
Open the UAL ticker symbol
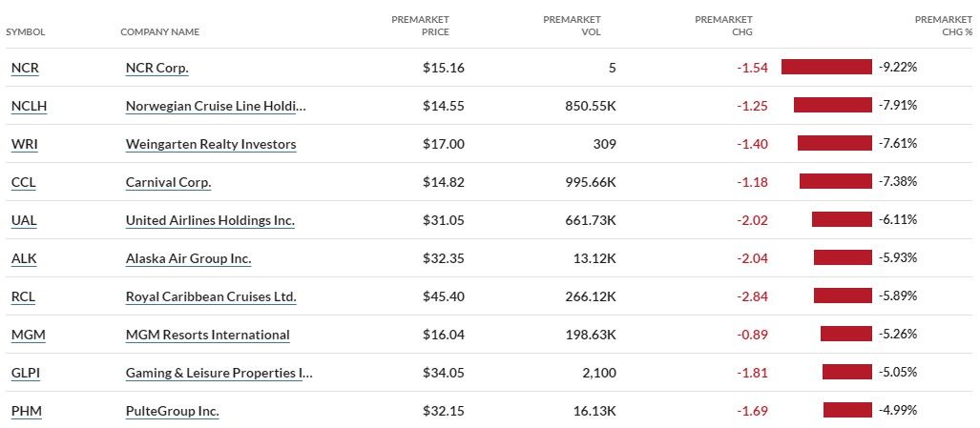24,220
